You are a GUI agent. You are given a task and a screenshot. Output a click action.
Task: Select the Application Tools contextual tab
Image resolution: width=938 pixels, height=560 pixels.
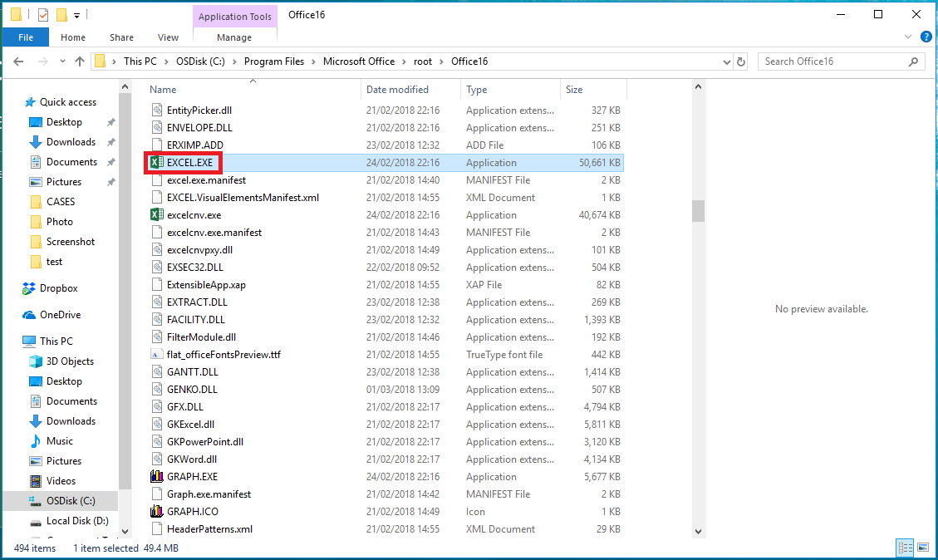(235, 17)
